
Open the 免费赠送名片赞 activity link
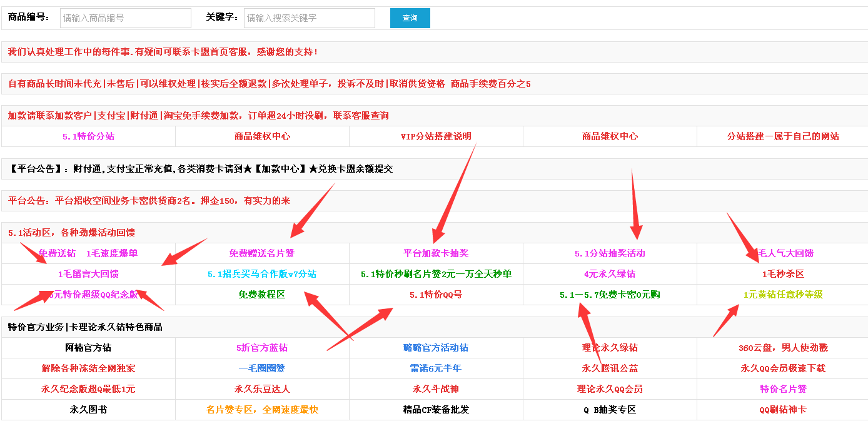pos(261,253)
